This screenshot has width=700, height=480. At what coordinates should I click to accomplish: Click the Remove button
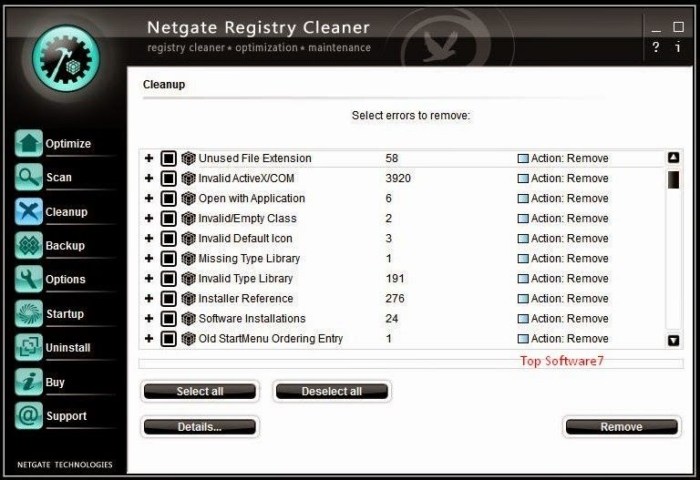click(x=621, y=427)
